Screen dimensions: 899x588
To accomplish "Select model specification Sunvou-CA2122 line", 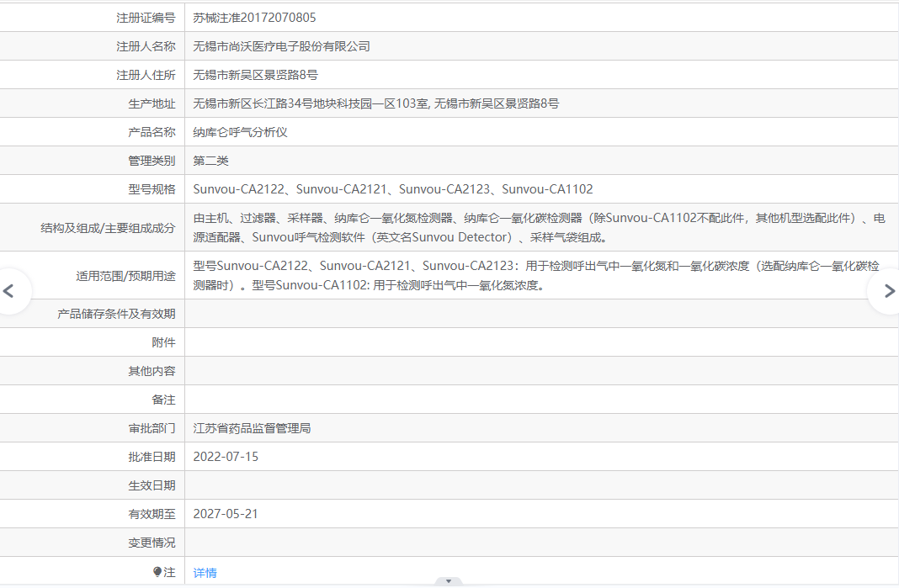I will (393, 189).
